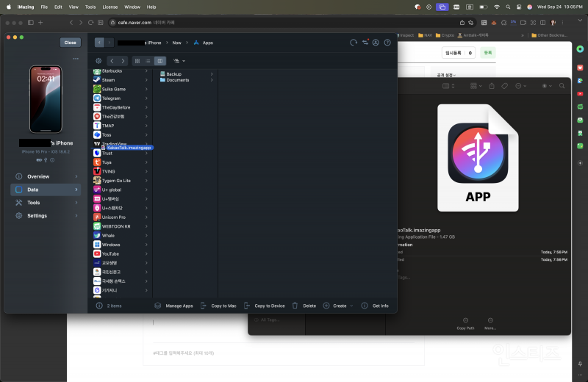
Task: Select Telegram in the apps list
Action: tap(111, 98)
